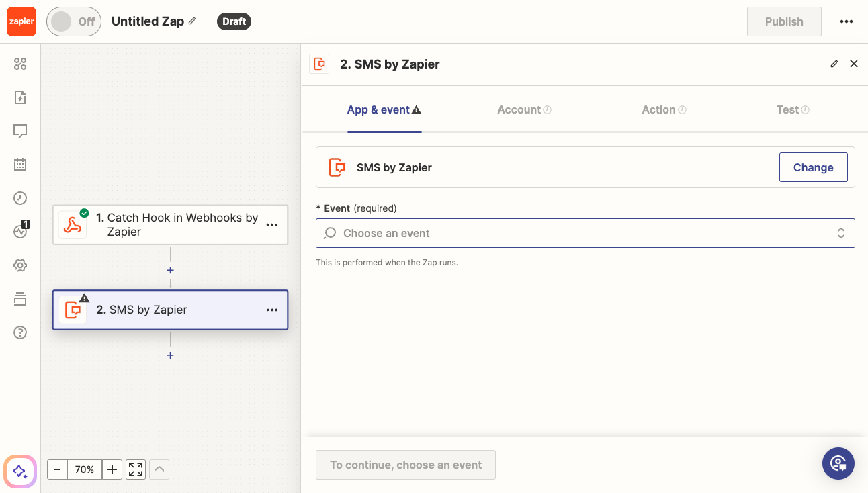The height and width of the screenshot is (493, 868).
Task: Open the clock history icon in the sidebar
Action: [20, 197]
